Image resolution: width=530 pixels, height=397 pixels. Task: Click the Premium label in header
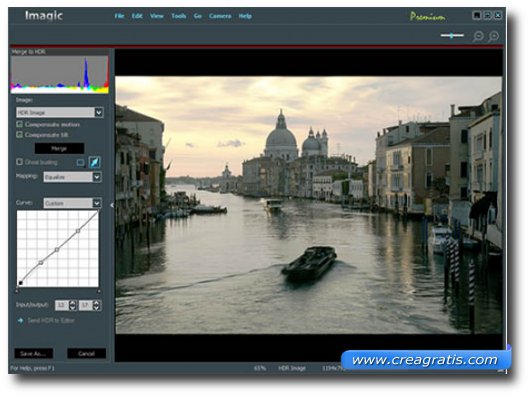(x=427, y=17)
